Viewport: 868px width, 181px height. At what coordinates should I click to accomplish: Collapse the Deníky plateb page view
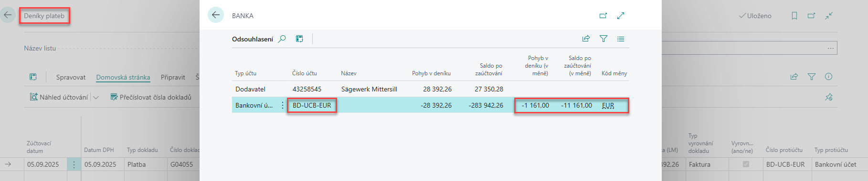[x=829, y=16]
